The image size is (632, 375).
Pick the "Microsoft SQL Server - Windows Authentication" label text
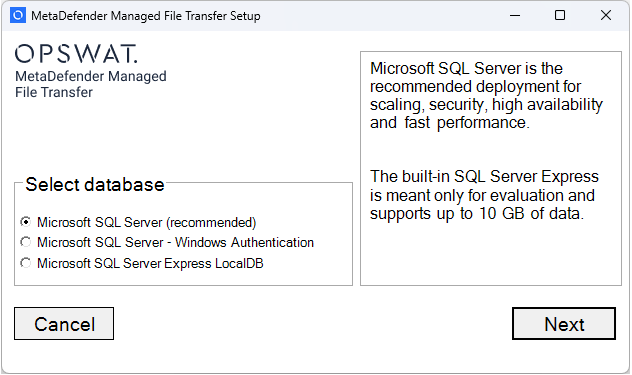pos(175,242)
